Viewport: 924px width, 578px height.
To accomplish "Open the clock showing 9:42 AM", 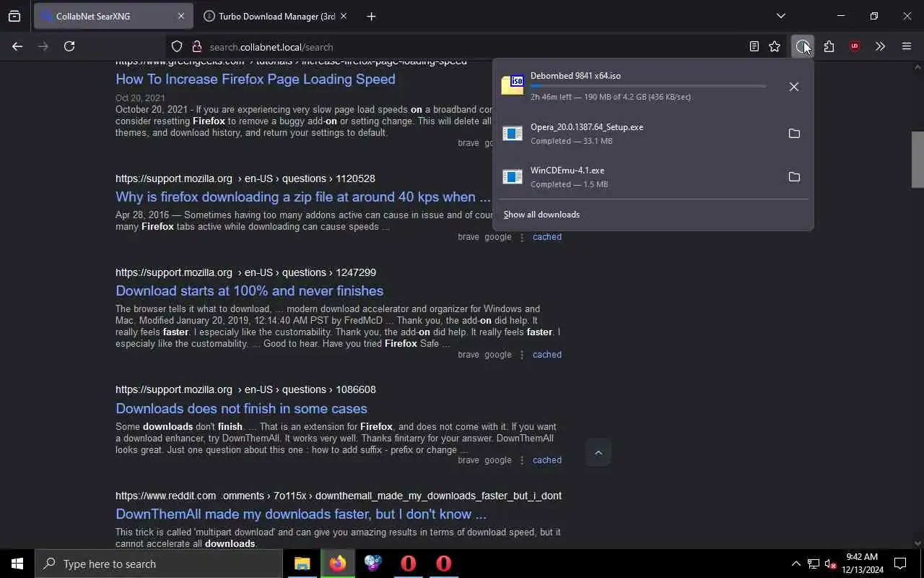I will pyautogui.click(x=862, y=564).
